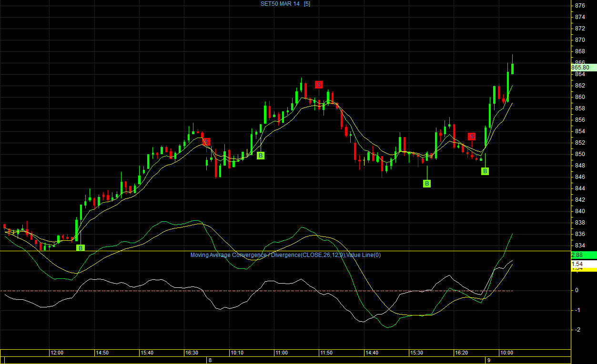
Task: Select the S sell marker after 16:30
Action: [206, 141]
